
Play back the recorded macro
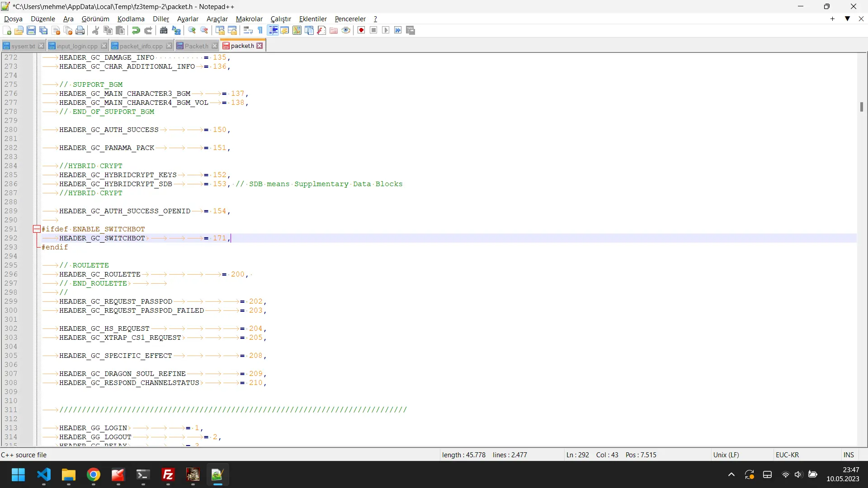pyautogui.click(x=386, y=30)
